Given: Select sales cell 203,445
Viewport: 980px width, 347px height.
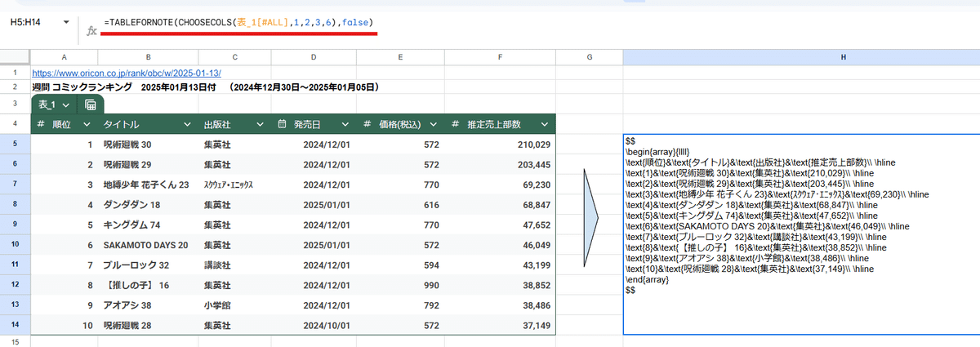Looking at the screenshot, I should [498, 165].
